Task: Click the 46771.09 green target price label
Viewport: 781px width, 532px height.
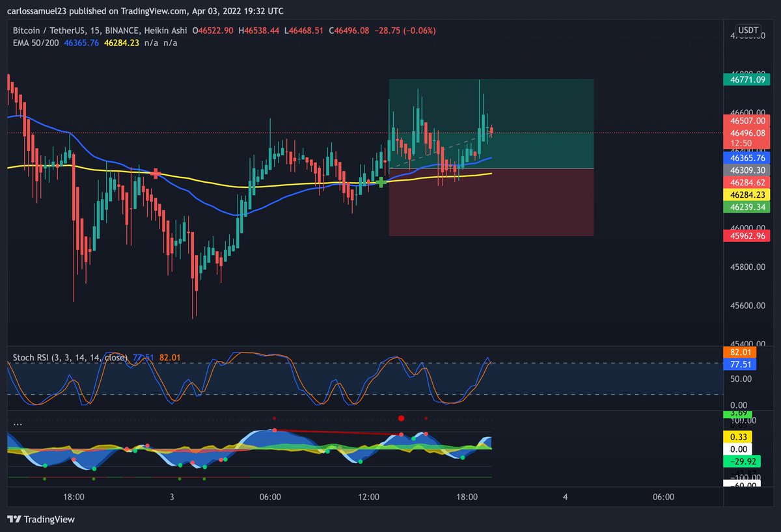Action: point(746,79)
